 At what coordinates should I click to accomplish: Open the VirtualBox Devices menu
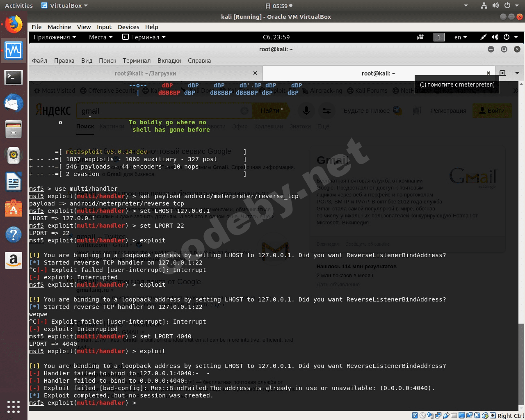tap(128, 27)
